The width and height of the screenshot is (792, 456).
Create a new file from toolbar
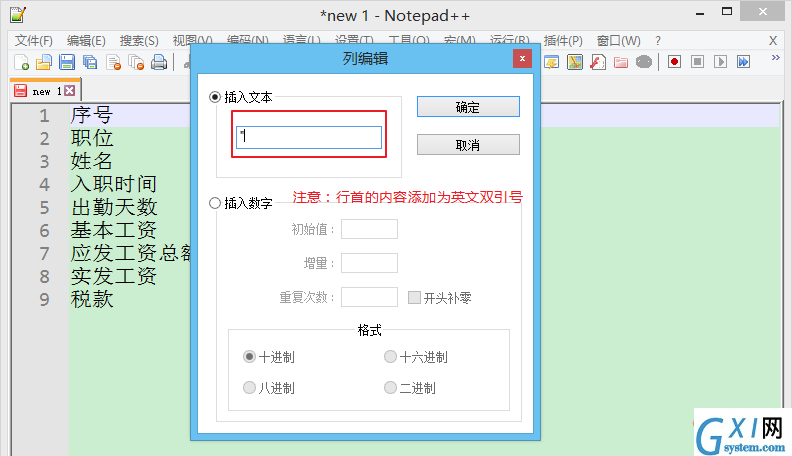coord(21,62)
